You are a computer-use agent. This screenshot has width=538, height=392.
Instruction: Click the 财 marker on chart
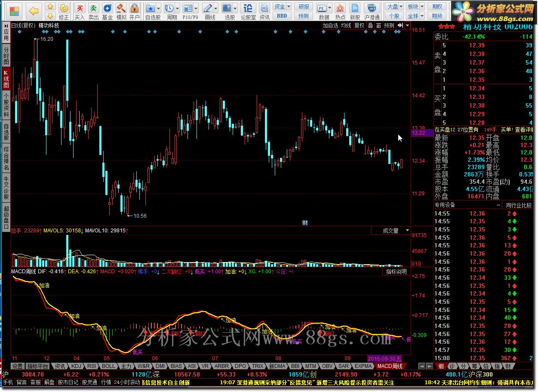(x=305, y=222)
